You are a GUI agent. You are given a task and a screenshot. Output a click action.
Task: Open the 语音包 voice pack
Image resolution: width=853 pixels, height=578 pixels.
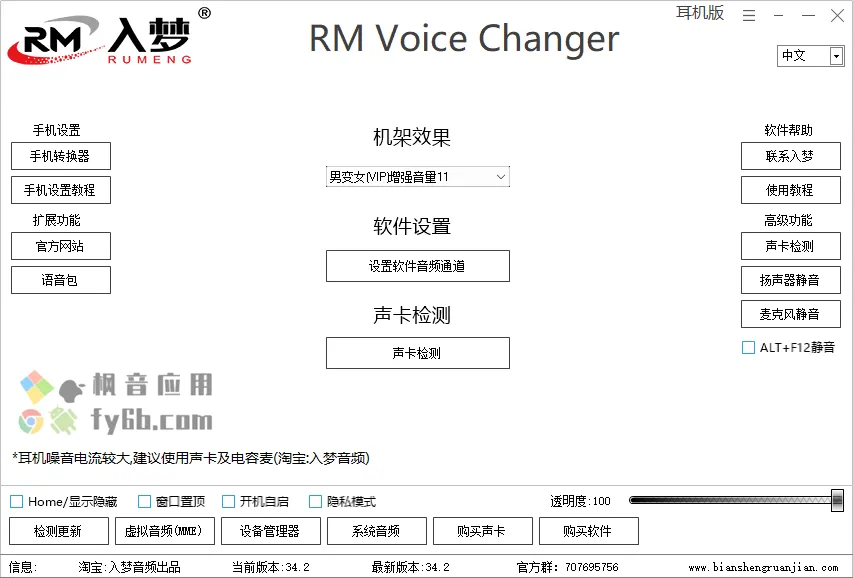61,280
